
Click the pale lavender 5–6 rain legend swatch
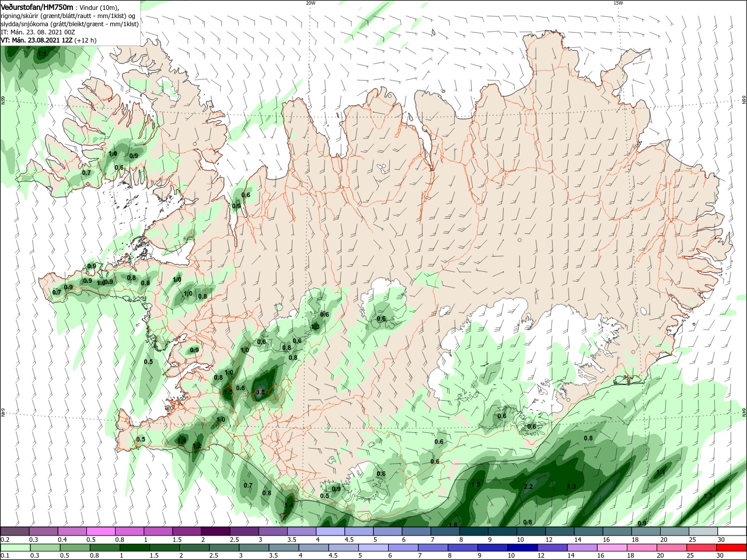[x=373, y=548]
